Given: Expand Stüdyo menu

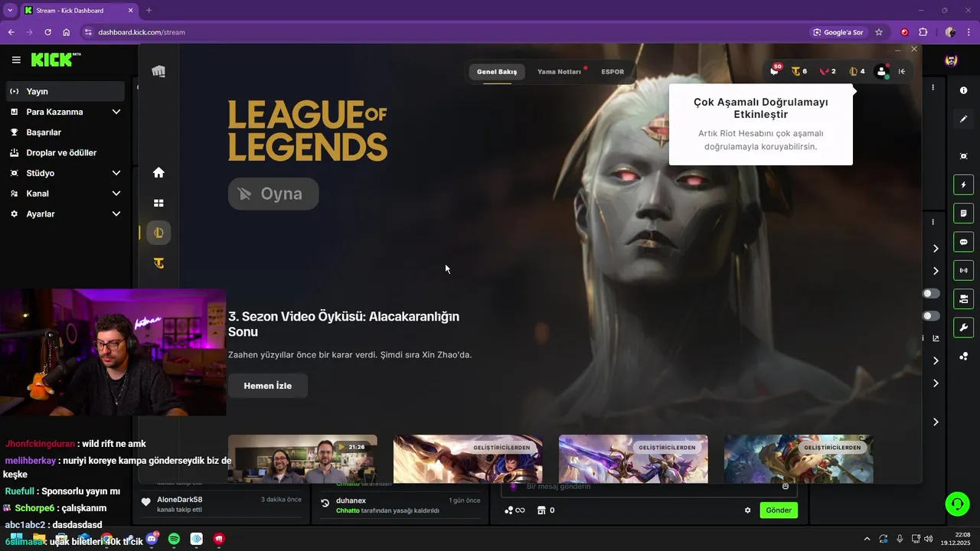Looking at the screenshot, I should (65, 173).
